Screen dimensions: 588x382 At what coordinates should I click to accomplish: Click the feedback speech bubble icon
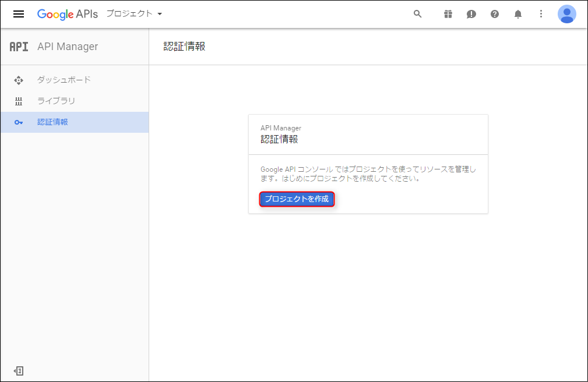[x=471, y=14]
